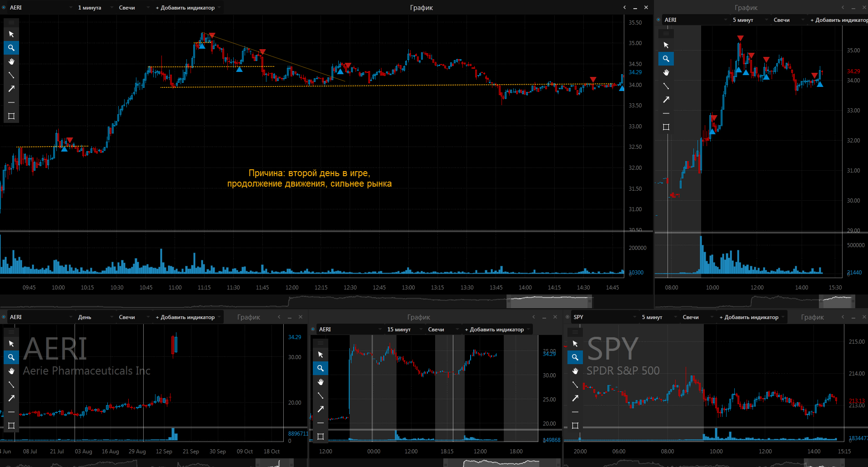Select the hand pan tool in main chart
This screenshot has width=868, height=467.
(x=11, y=61)
